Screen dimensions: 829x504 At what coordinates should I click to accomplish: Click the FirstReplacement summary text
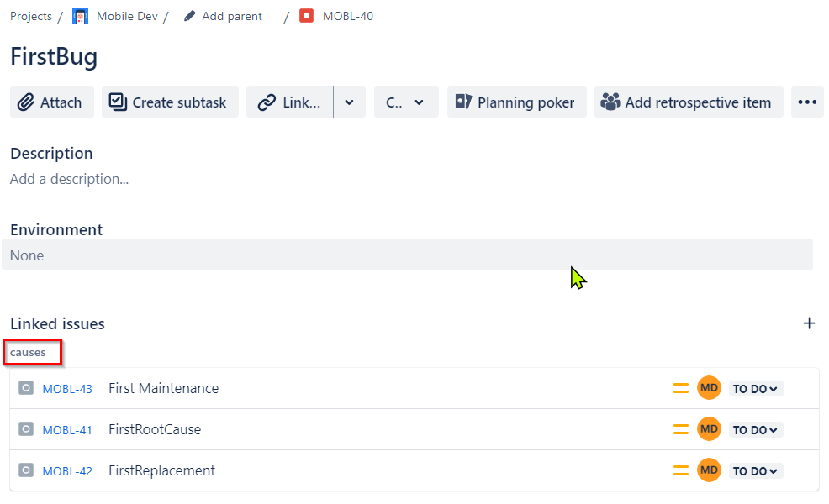click(x=161, y=470)
